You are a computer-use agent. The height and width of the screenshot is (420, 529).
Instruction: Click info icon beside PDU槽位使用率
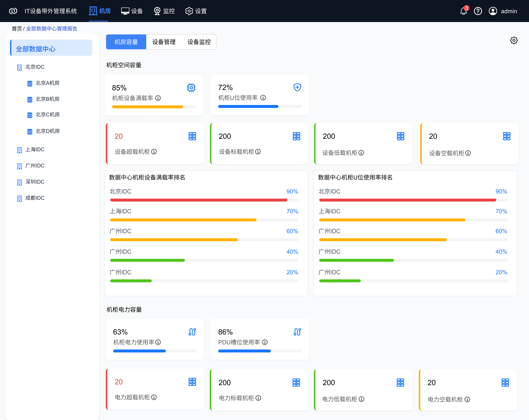coord(265,342)
